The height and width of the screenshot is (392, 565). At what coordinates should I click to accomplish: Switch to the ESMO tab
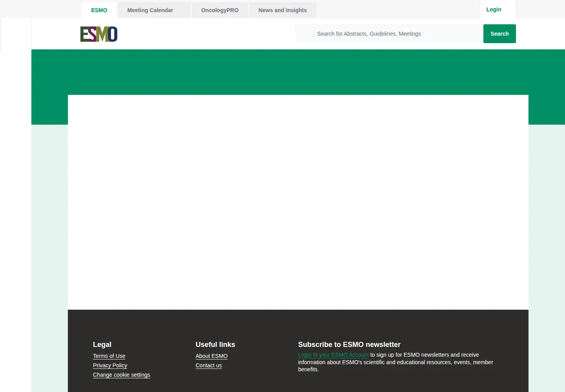(99, 10)
